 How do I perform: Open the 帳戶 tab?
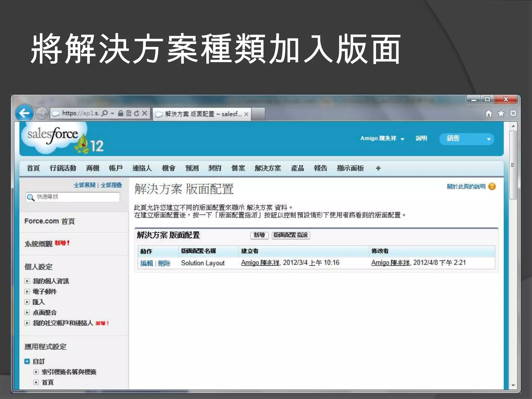[116, 168]
